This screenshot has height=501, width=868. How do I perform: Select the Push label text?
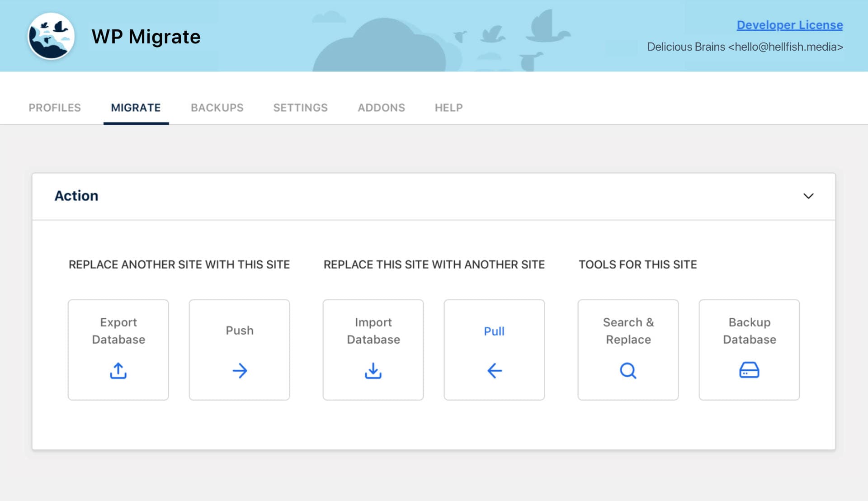coord(240,331)
